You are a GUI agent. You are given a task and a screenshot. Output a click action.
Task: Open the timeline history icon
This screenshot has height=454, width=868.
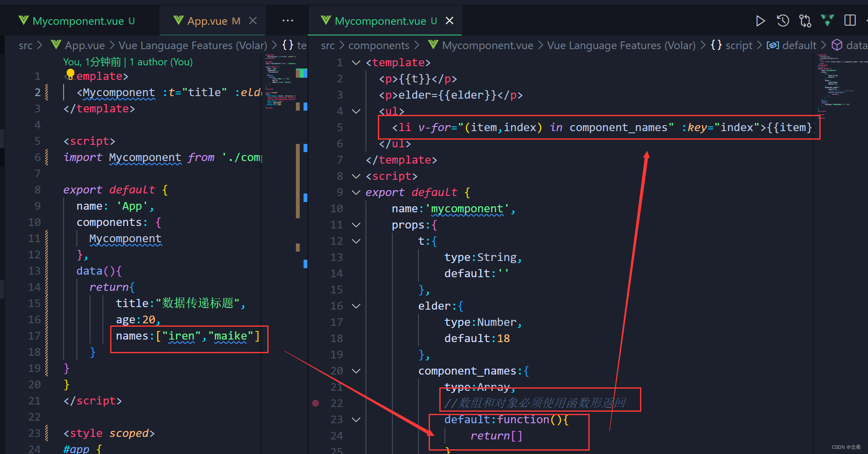[783, 21]
